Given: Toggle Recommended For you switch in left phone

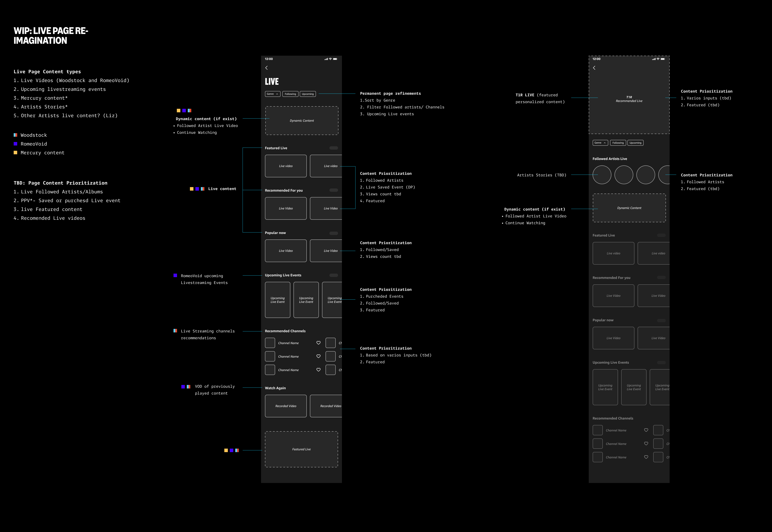Looking at the screenshot, I should pos(334,190).
